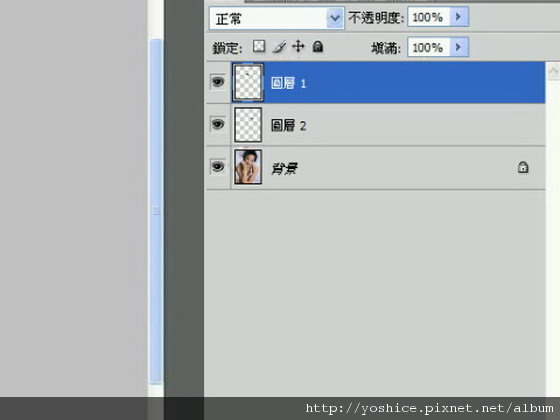
Task: Hide the 背景 layer eye icon
Action: coord(218,166)
